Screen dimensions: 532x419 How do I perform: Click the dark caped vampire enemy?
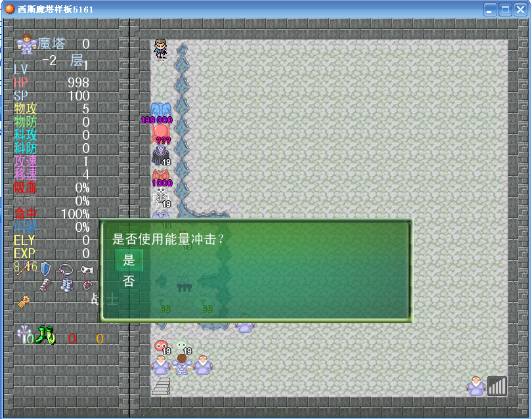point(161,155)
